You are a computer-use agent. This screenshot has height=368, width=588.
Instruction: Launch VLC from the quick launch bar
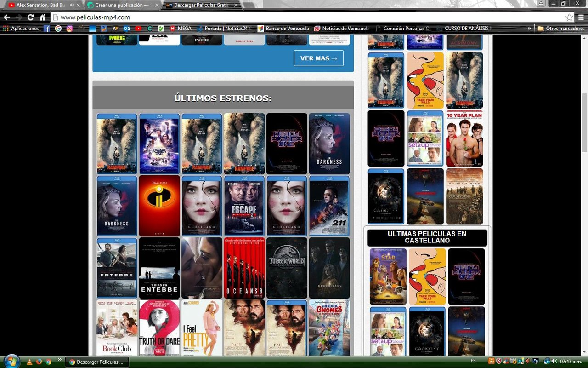[30, 362]
